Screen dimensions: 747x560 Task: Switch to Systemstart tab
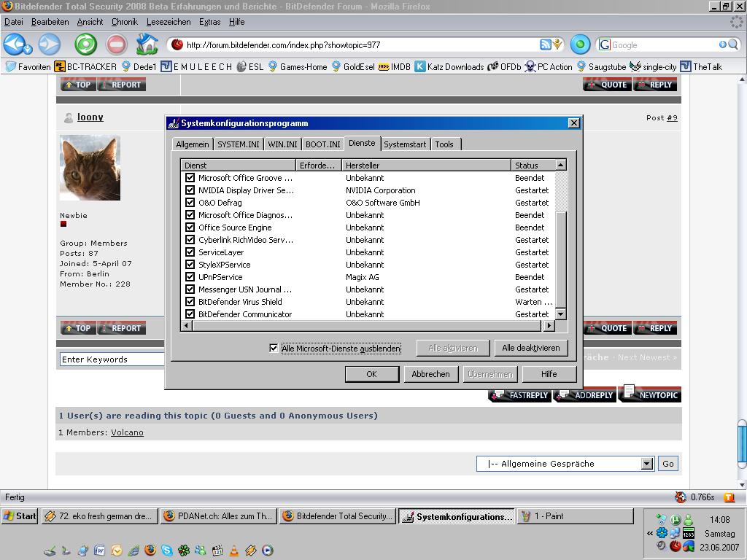(x=405, y=144)
